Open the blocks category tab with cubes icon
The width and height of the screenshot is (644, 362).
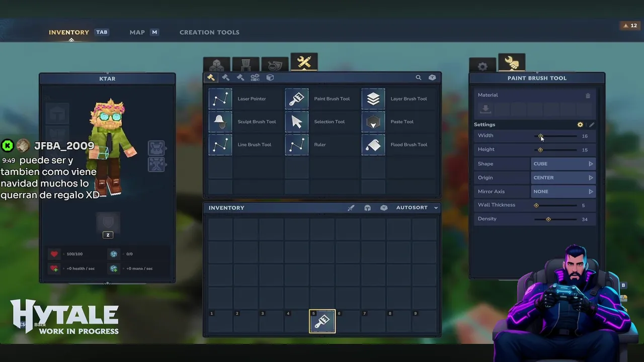pos(217,65)
